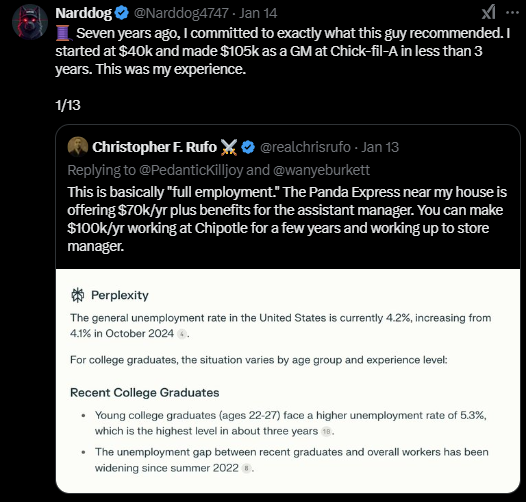Click Narddog's blue verified badge
The width and height of the screenshot is (526, 502).
click(121, 13)
